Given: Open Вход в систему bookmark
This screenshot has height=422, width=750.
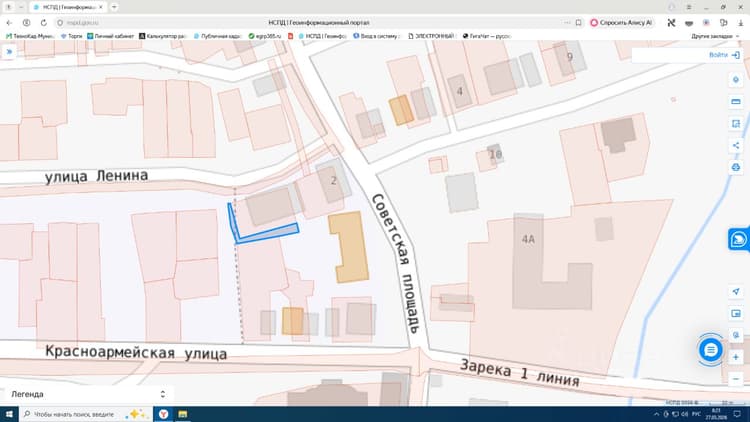Looking at the screenshot, I should pos(376,36).
